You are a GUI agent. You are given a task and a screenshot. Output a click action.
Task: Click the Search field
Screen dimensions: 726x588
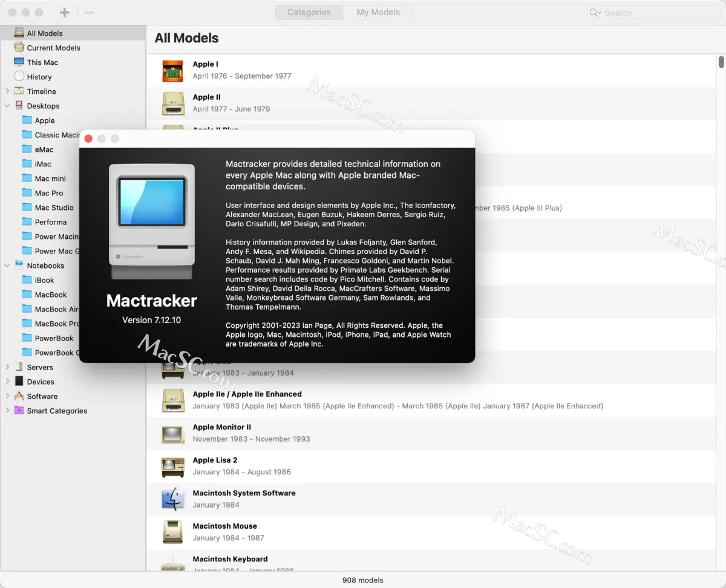[x=653, y=12]
